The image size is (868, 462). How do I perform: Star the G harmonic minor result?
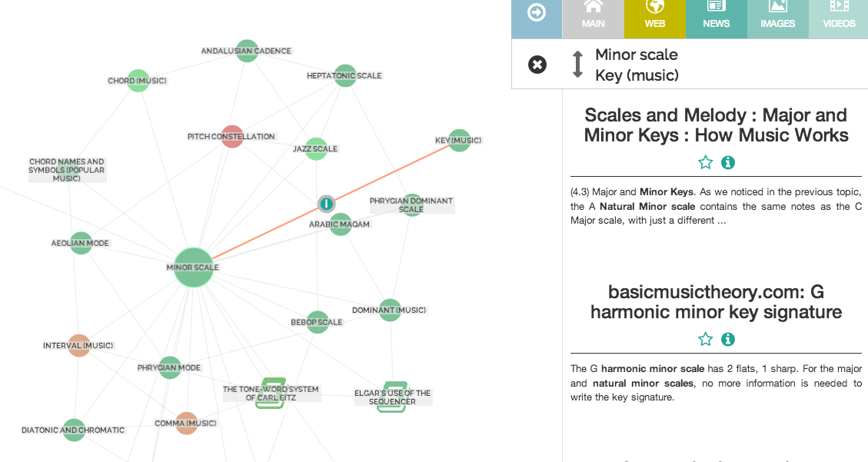click(705, 339)
